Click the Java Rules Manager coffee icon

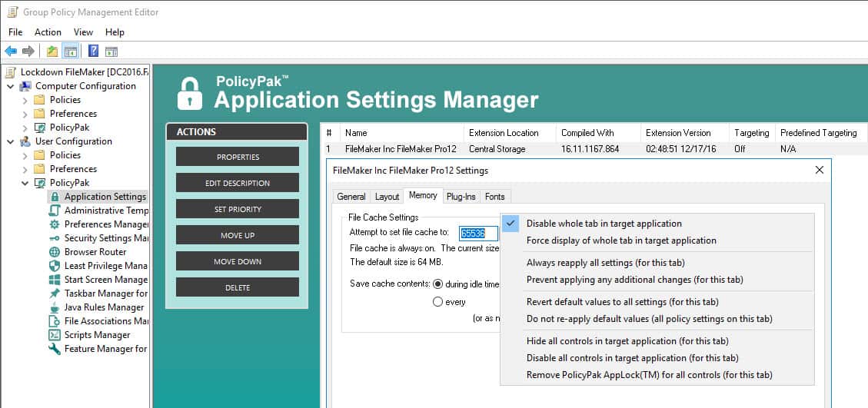coord(55,307)
